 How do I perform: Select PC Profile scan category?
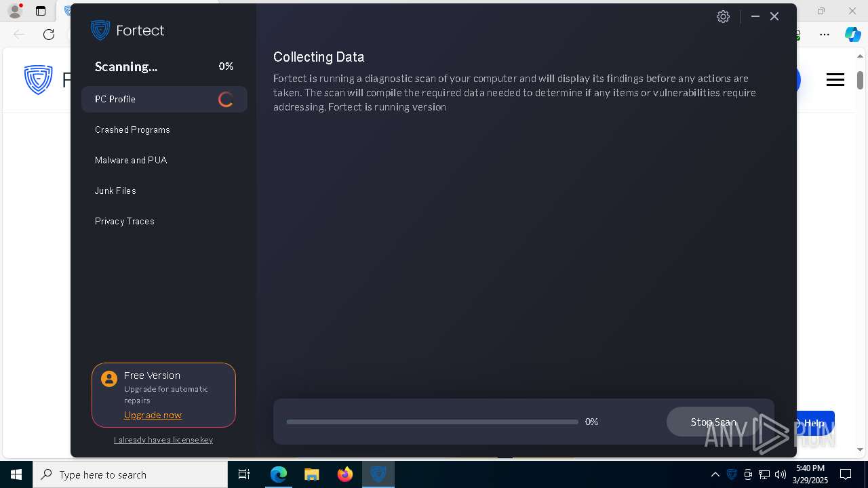coord(164,99)
